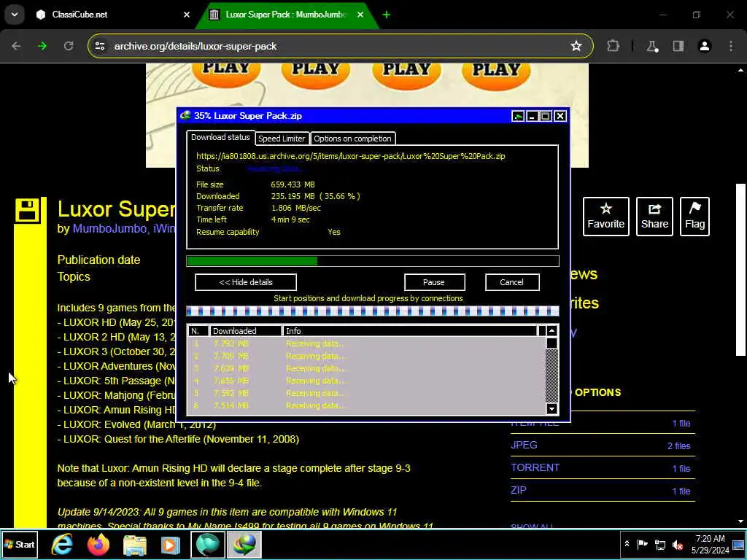
Task: Close the Luxor Super Pack browser tab
Action: (360, 15)
